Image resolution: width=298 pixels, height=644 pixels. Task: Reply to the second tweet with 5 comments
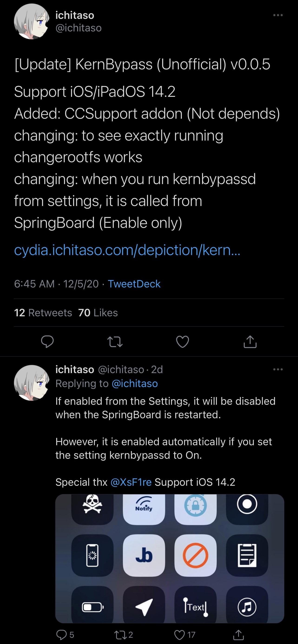[65, 634]
